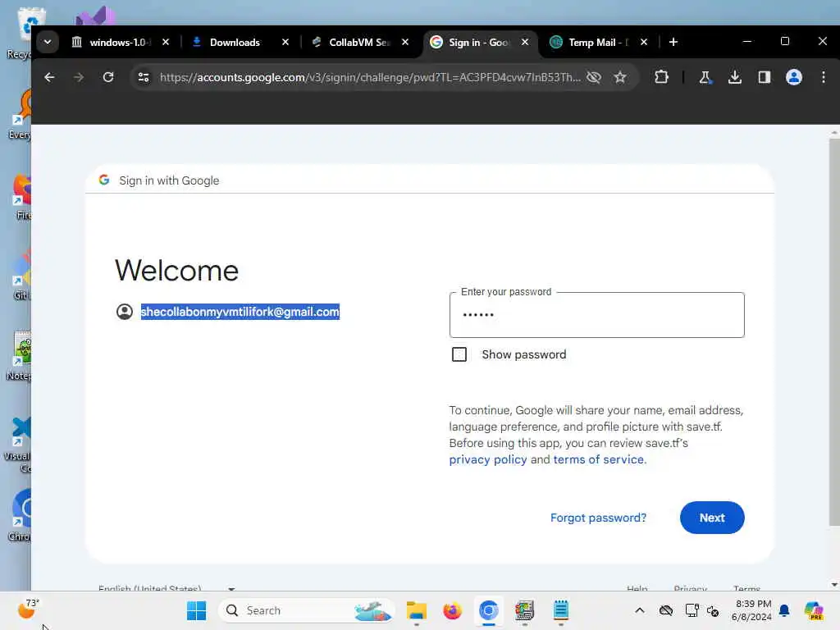Close the CollabVM tab
The width and height of the screenshot is (840, 630).
405,42
